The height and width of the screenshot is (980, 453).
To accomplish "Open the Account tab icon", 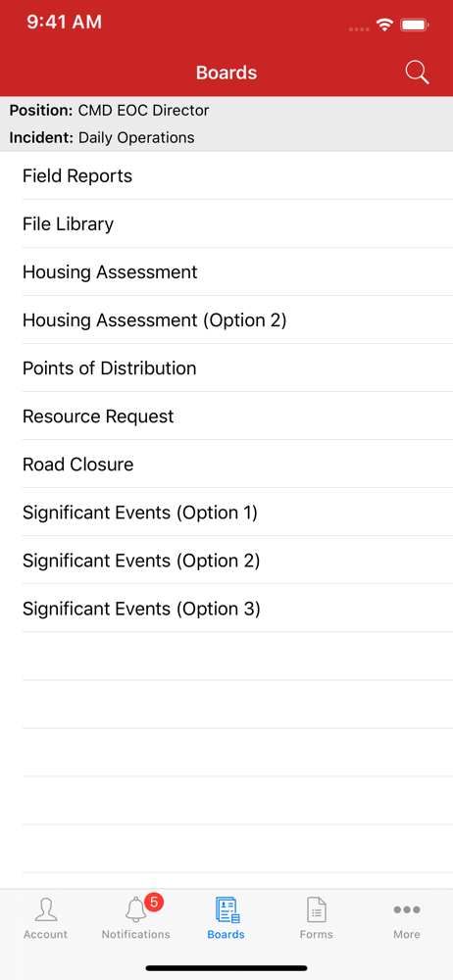I will coord(45,910).
